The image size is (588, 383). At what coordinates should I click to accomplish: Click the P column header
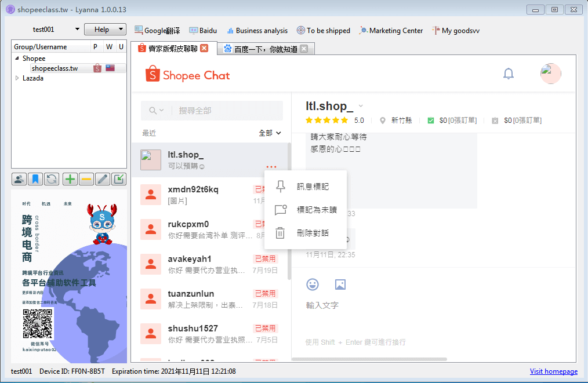click(x=96, y=47)
